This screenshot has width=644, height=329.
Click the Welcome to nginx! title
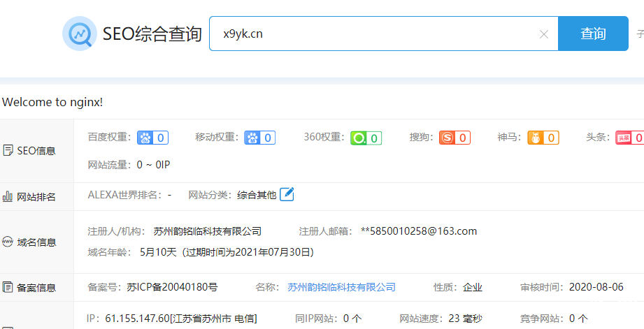click(x=52, y=102)
